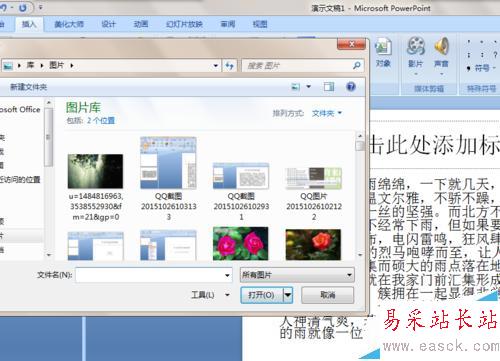Viewport: 500px width, 361px height.
Task: Open the 所有图片 file type dropdown
Action: (x=297, y=275)
